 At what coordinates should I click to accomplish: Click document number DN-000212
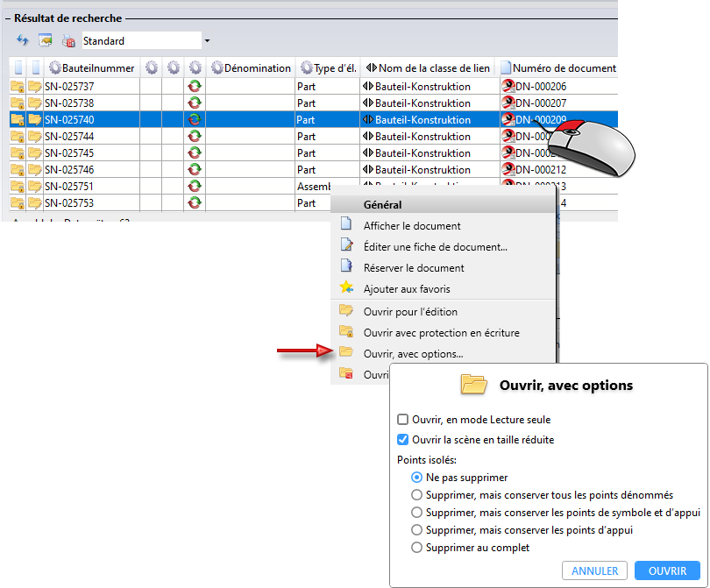pyautogui.click(x=541, y=169)
